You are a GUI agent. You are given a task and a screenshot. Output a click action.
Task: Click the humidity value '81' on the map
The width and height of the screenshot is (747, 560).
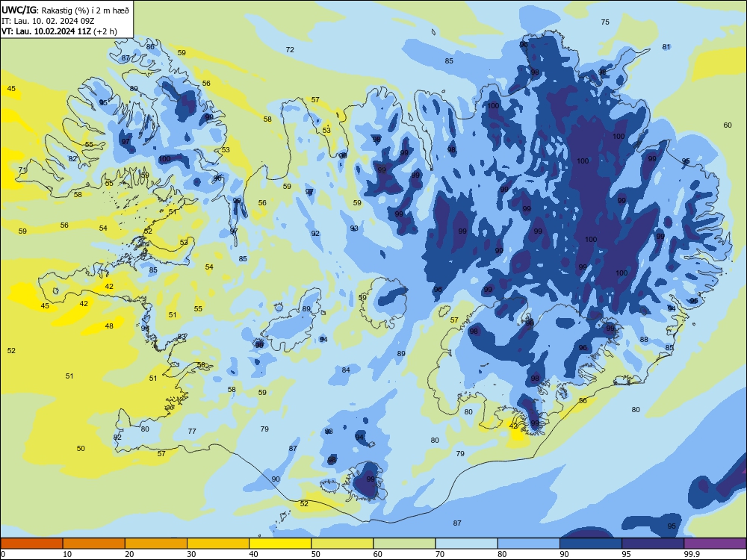pos(666,46)
